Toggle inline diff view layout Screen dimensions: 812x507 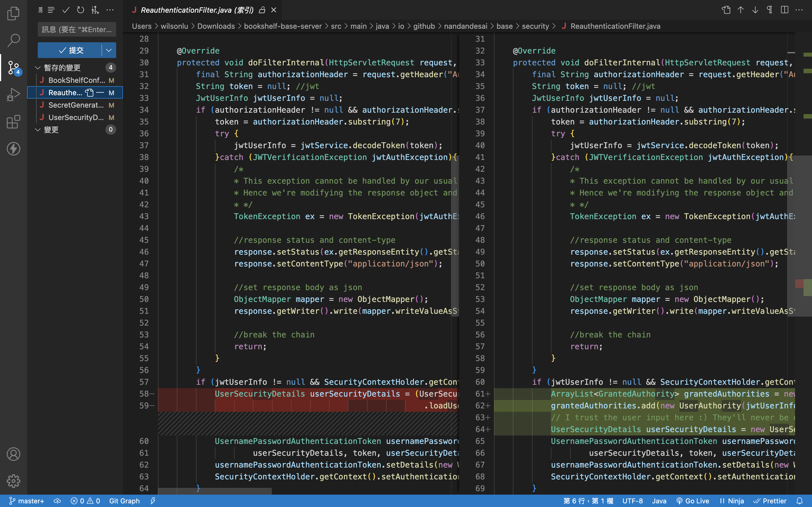784,10
